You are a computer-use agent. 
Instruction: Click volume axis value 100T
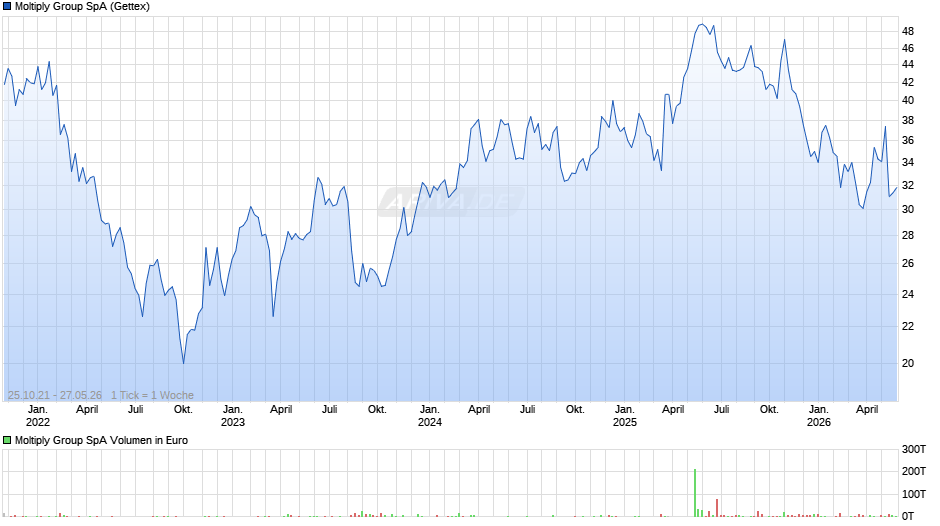point(914,494)
